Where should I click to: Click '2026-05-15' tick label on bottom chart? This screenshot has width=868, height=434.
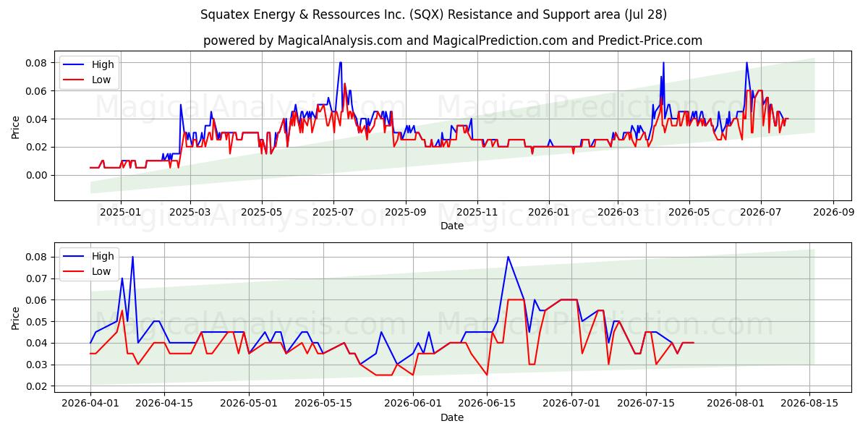tap(323, 404)
